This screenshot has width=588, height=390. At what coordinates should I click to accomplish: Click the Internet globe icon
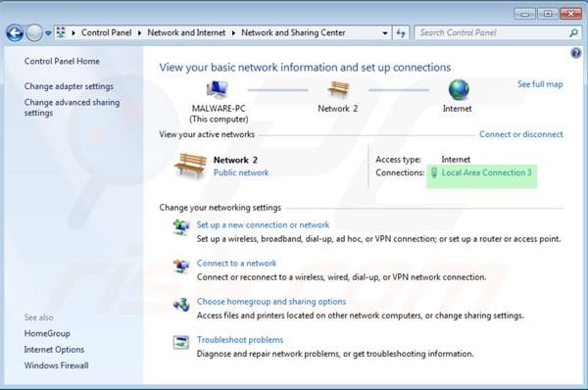[459, 89]
